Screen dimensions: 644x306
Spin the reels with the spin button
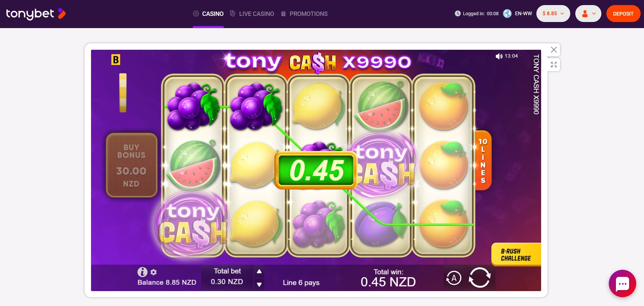click(x=480, y=278)
